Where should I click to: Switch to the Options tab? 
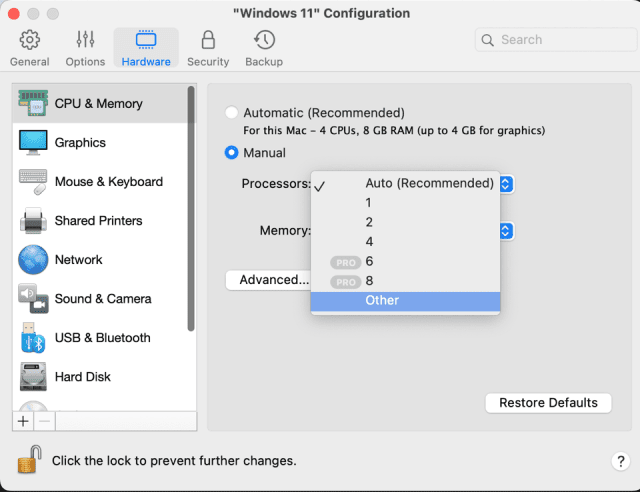click(x=85, y=48)
